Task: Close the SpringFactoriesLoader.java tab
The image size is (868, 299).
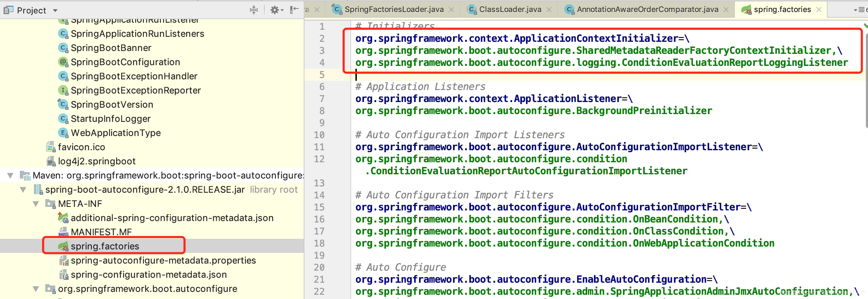Action: [452, 10]
